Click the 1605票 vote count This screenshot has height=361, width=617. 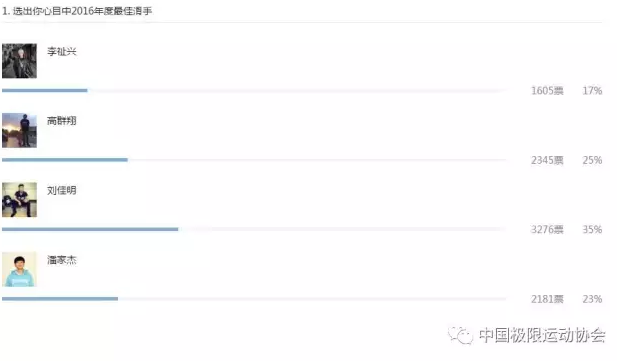click(x=547, y=91)
